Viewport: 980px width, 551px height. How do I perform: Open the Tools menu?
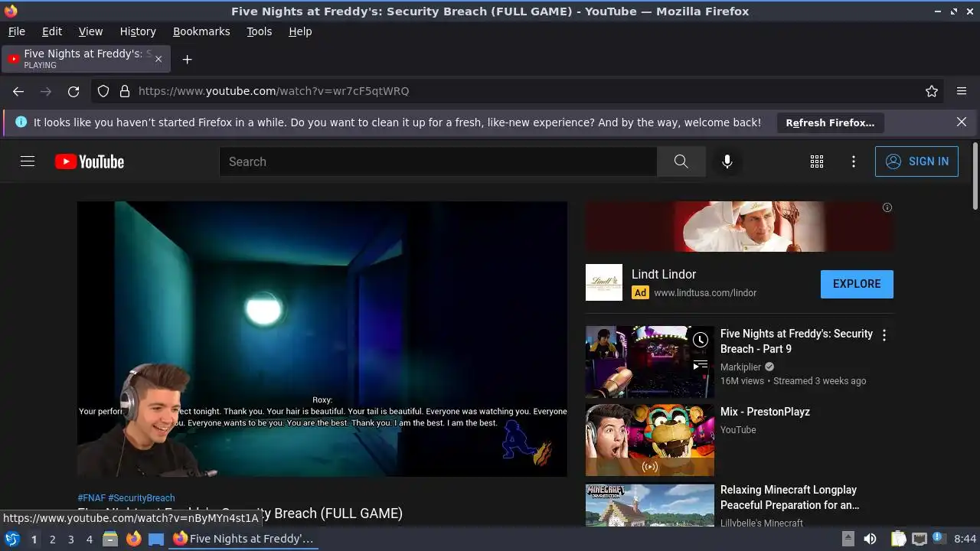point(260,31)
